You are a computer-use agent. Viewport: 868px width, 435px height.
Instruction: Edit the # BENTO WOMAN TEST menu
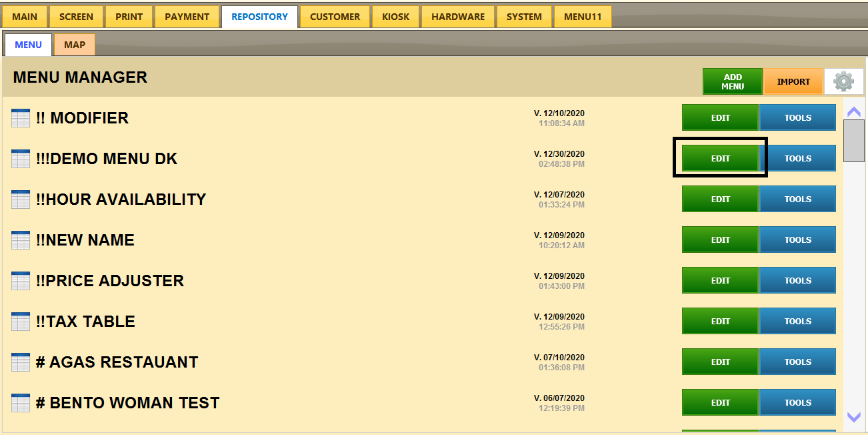click(x=720, y=402)
